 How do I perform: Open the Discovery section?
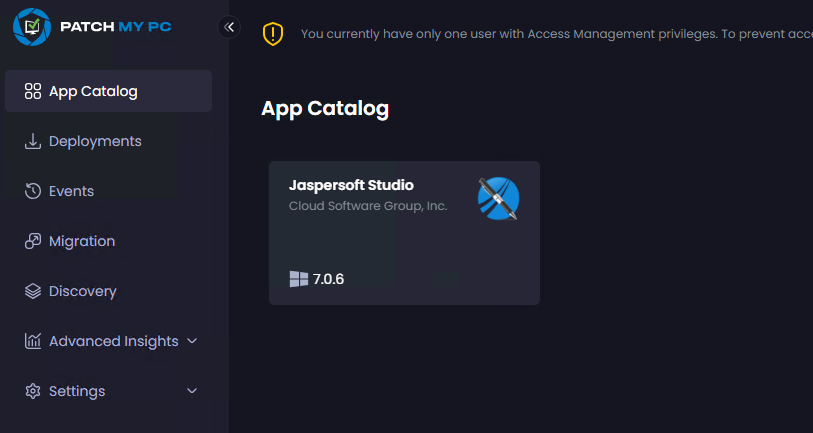[x=108, y=291]
